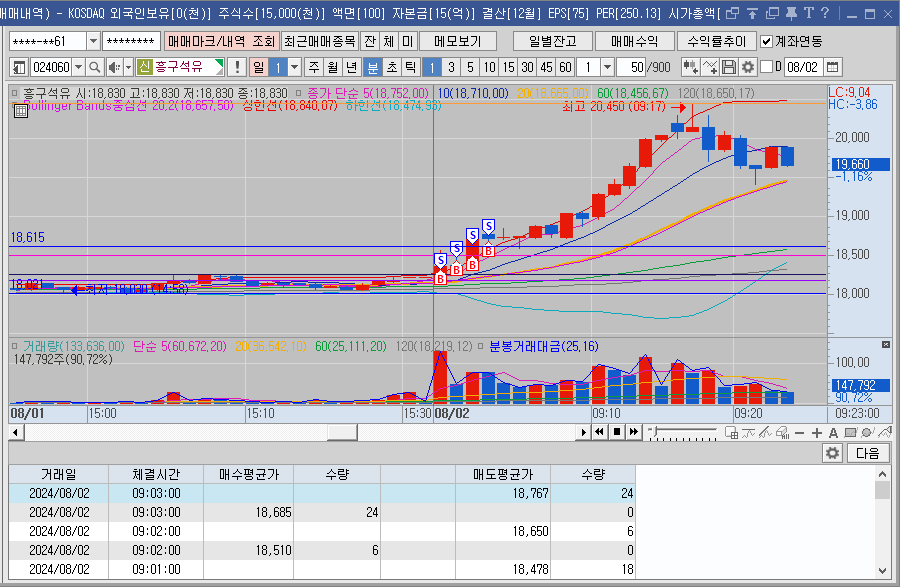The image size is (900, 587).
Task: Select the 분 minute chart toggle
Action: click(x=373, y=68)
